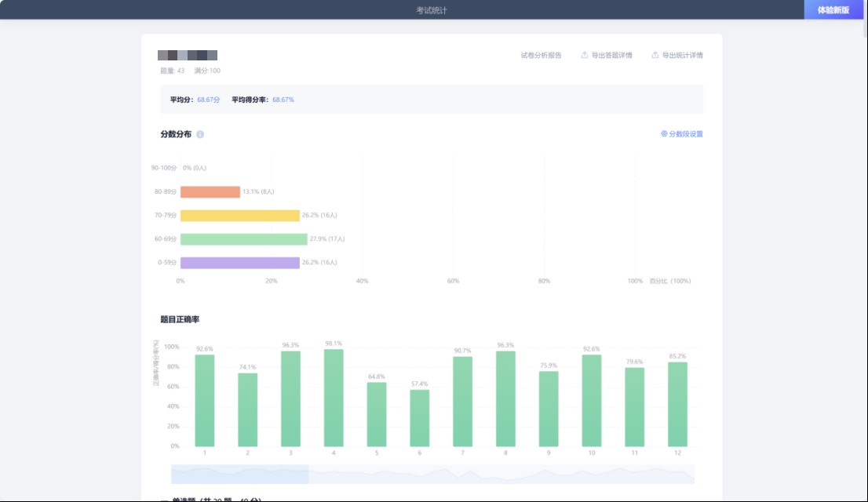868x502 pixels.
Task: Click question 12 bar showing 85.2%
Action: (677, 405)
